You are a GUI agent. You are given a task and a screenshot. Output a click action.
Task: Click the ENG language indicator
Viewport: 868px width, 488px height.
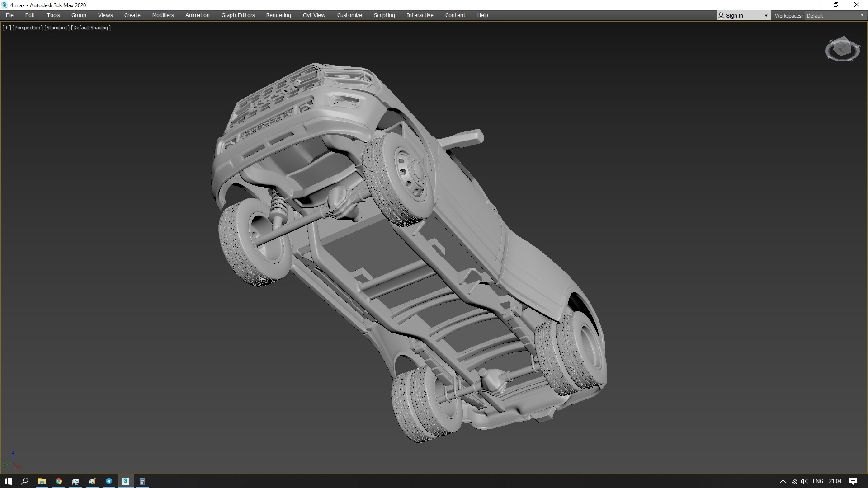(817, 481)
